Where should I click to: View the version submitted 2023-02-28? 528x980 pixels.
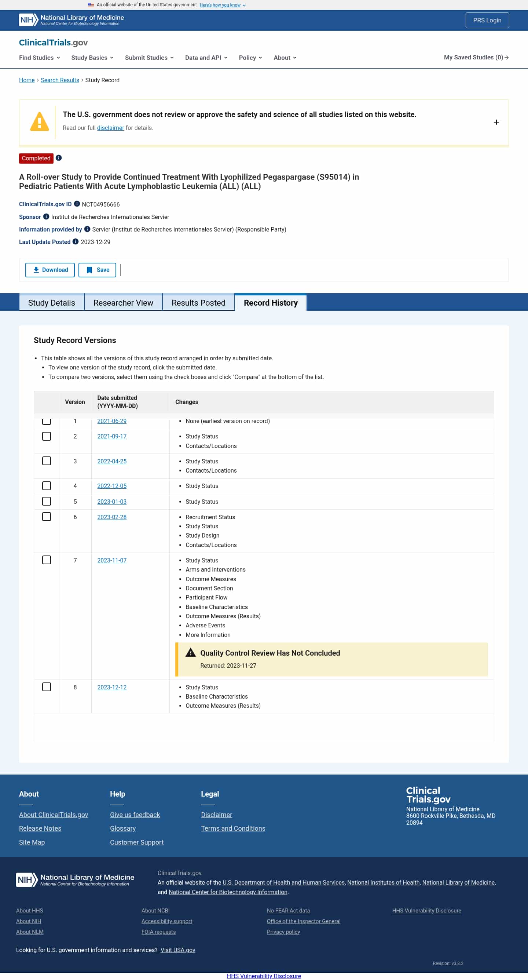(112, 517)
